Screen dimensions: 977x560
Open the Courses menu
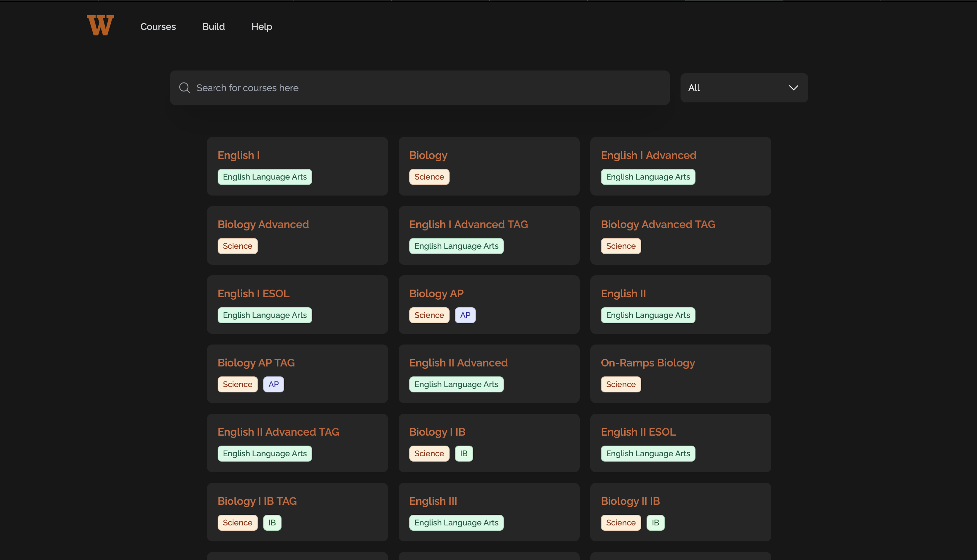point(158,27)
